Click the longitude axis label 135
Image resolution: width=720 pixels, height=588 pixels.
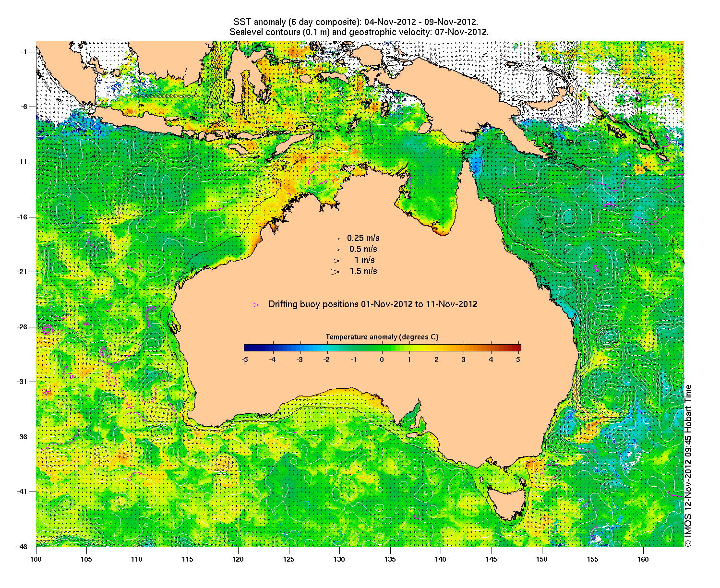[390, 559]
